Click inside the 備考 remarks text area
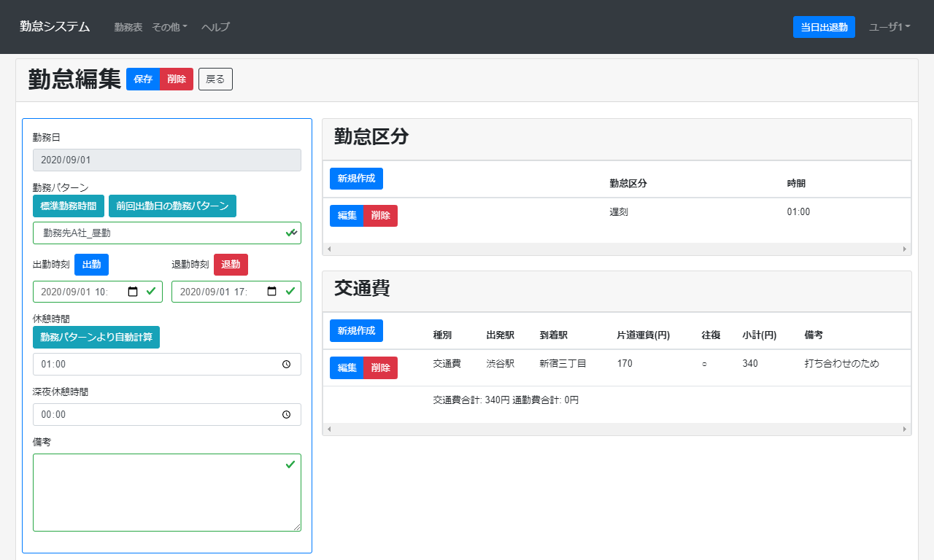934x560 pixels. [166, 492]
